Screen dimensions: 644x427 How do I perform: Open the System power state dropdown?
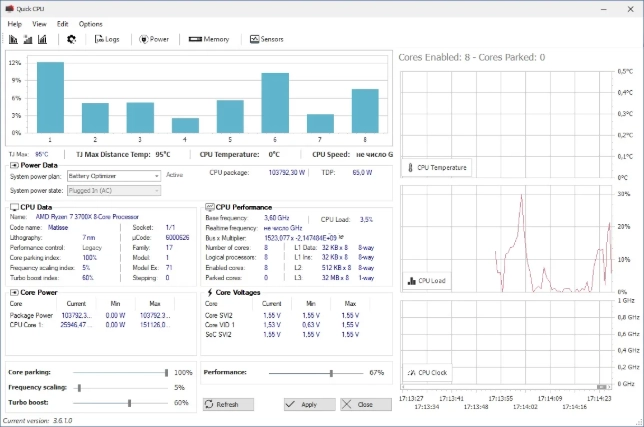(x=113, y=189)
